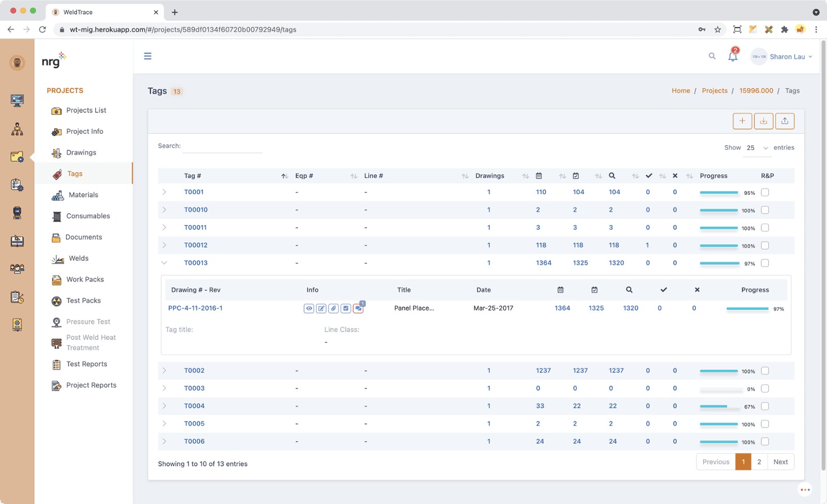Open the 15996.000 breadcrumb link
This screenshot has width=827, height=504.
coord(756,91)
